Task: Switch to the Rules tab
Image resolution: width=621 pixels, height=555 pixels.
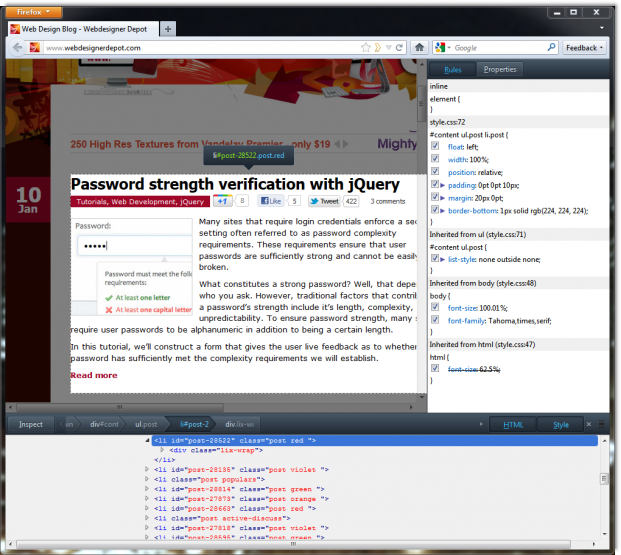Action: click(452, 69)
